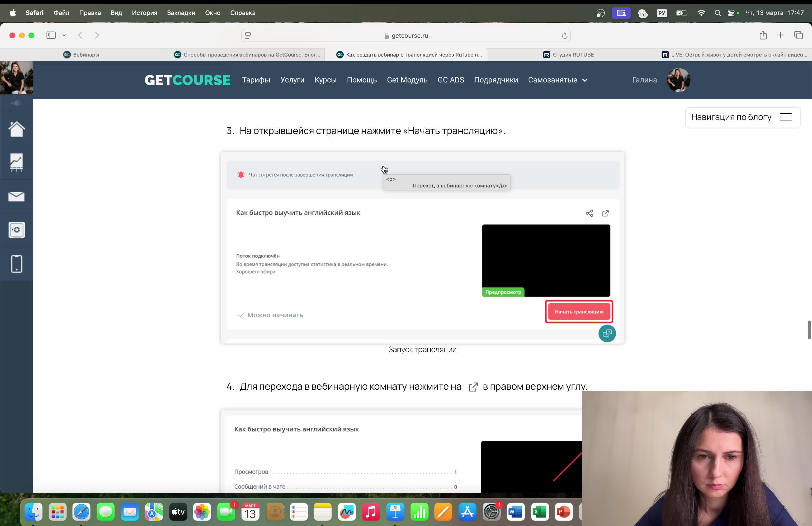Open the Правка menu

90,13
